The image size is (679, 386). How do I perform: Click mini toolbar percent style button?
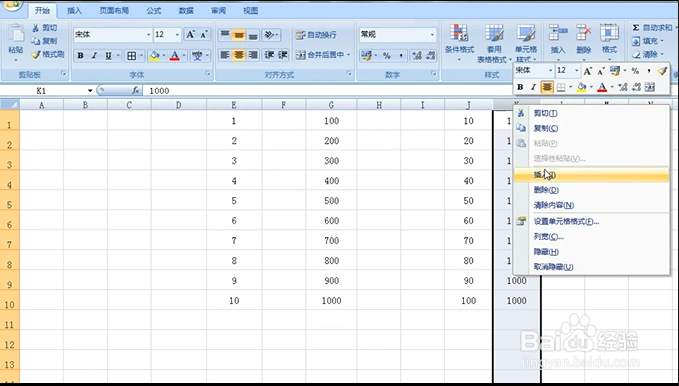(x=635, y=71)
